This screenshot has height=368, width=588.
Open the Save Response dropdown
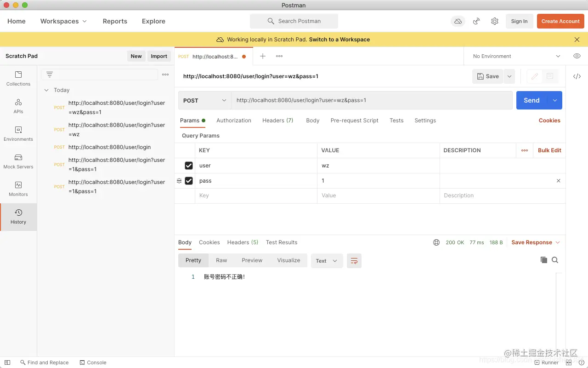pos(536,242)
